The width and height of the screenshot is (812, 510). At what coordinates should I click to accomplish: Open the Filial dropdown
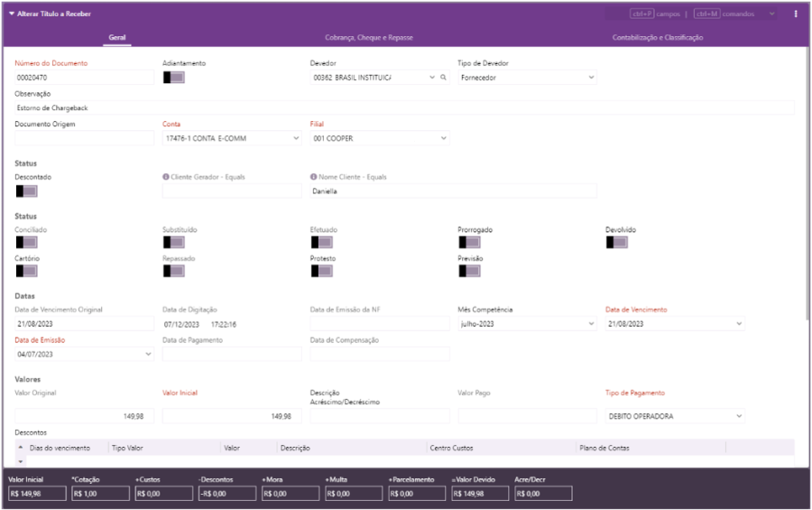tap(443, 138)
